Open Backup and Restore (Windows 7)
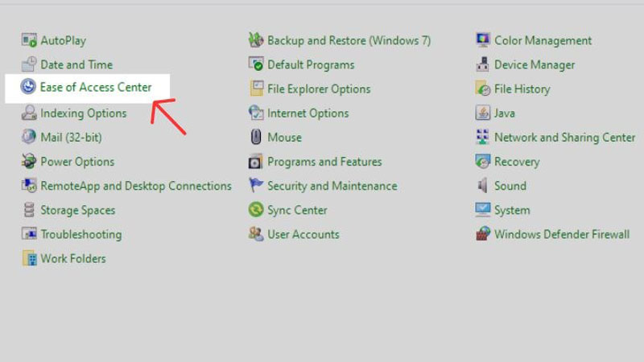Viewport: 644px width, 362px height. (x=349, y=40)
